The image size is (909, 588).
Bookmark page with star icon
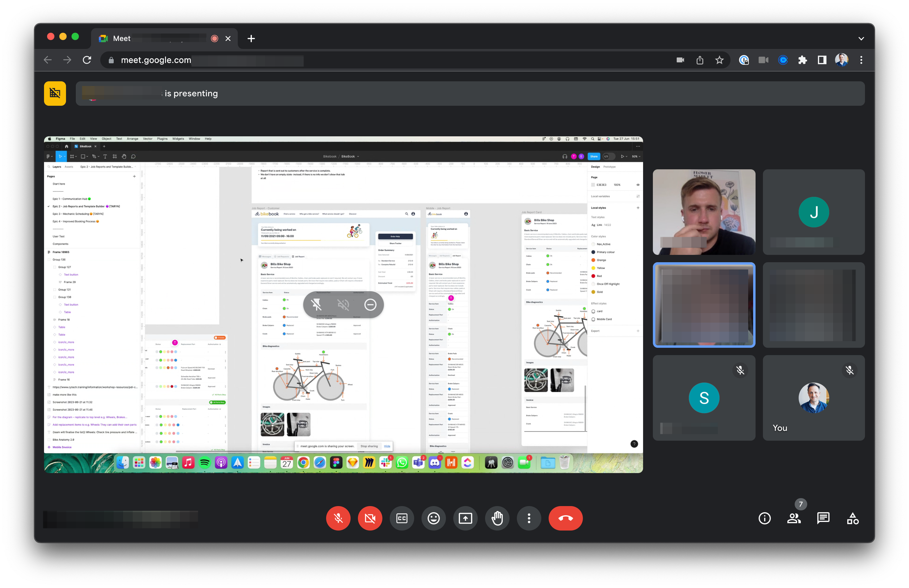pyautogui.click(x=719, y=60)
